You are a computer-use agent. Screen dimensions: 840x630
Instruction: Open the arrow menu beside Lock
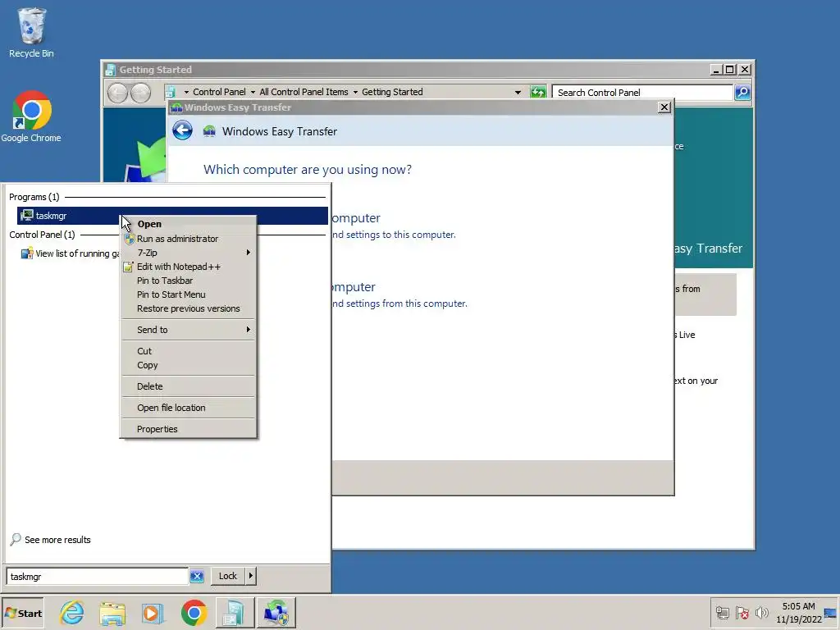[x=250, y=576]
